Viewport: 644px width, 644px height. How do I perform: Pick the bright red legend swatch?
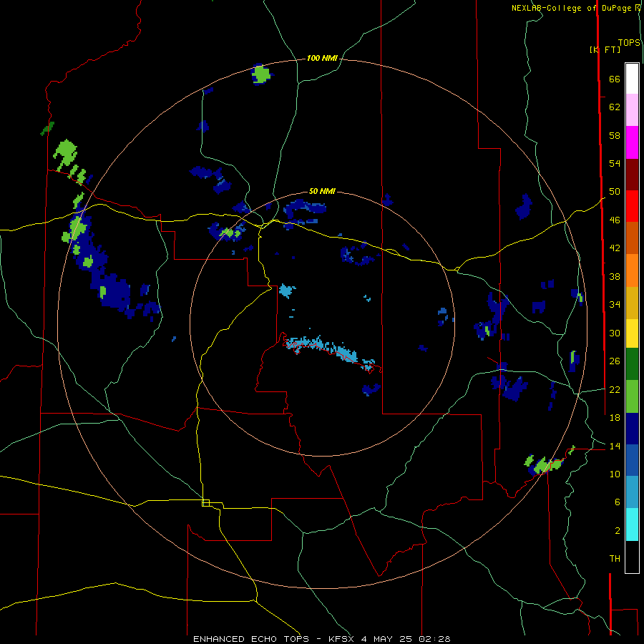click(632, 206)
